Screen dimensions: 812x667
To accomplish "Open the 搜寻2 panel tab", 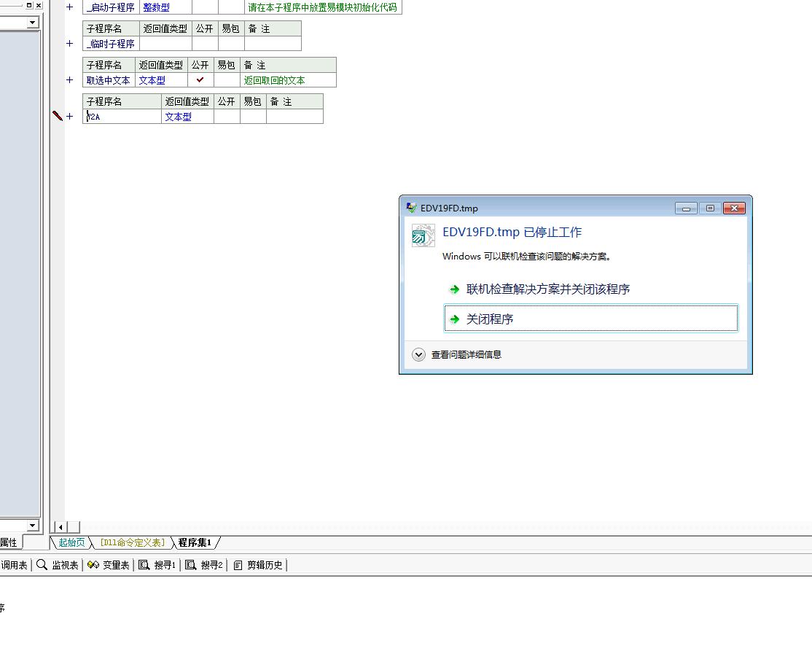I will tap(203, 565).
